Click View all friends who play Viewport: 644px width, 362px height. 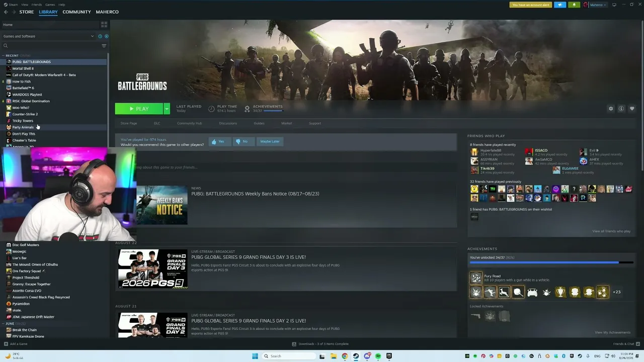coord(611,231)
